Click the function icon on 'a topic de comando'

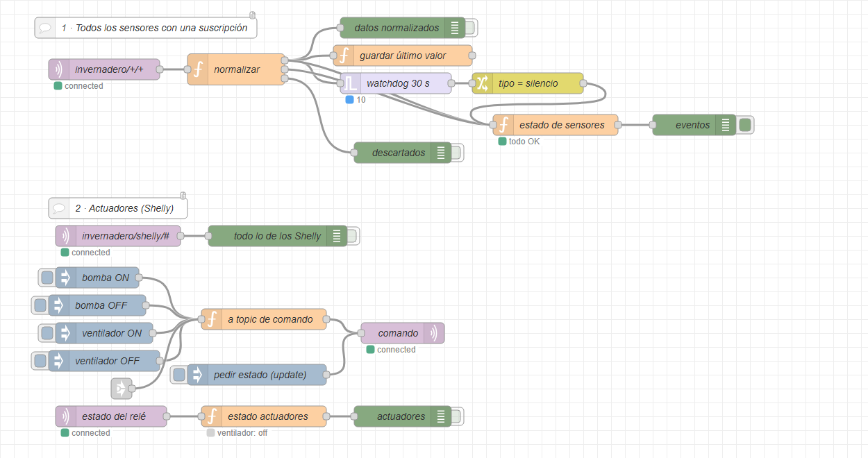point(212,319)
